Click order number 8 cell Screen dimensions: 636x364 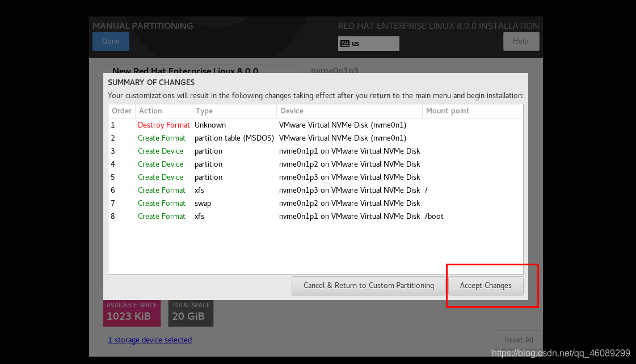(x=113, y=216)
